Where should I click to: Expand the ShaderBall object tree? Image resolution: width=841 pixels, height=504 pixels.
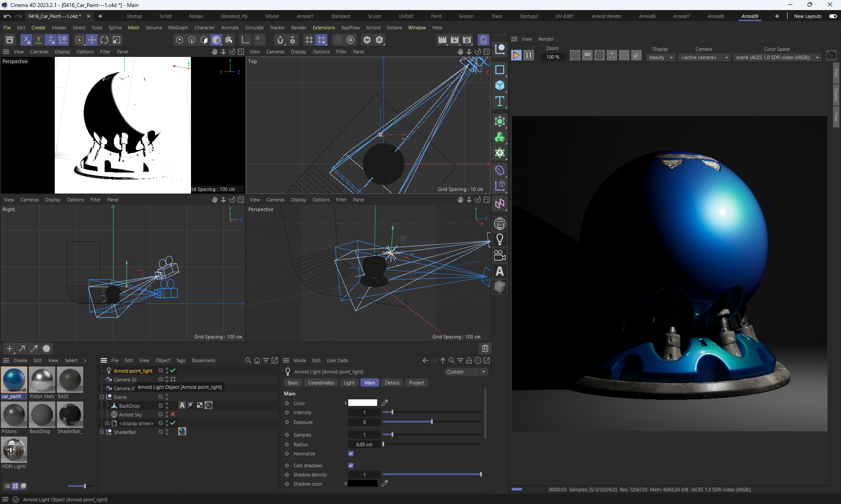[102, 432]
